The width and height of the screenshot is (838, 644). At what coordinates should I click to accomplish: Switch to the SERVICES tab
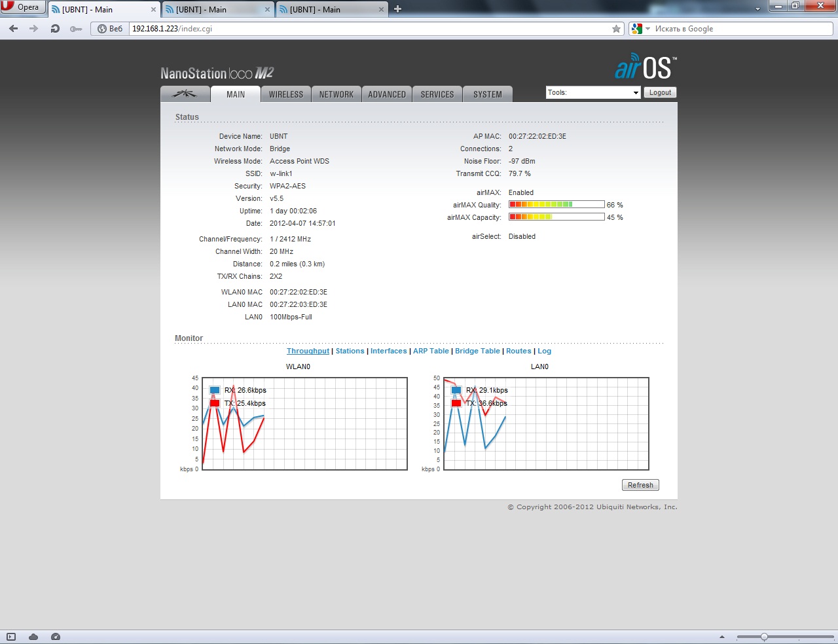pyautogui.click(x=437, y=94)
